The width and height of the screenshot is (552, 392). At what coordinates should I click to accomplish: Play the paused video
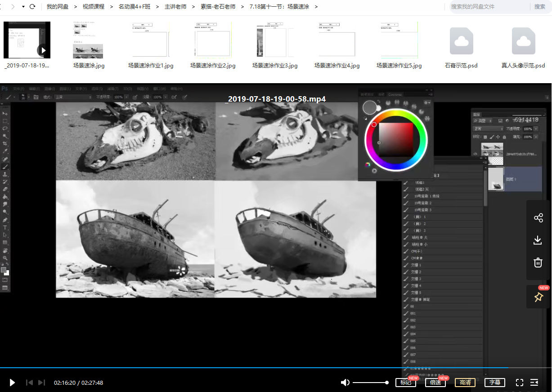pos(12,383)
